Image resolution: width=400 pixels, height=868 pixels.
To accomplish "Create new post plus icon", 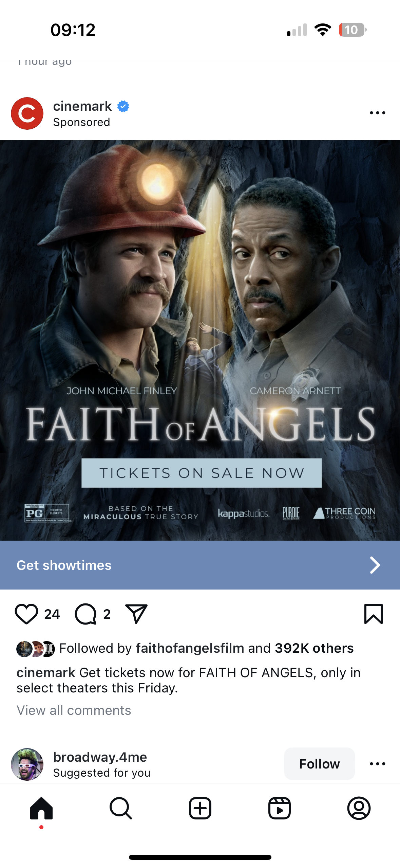I will (x=200, y=809).
